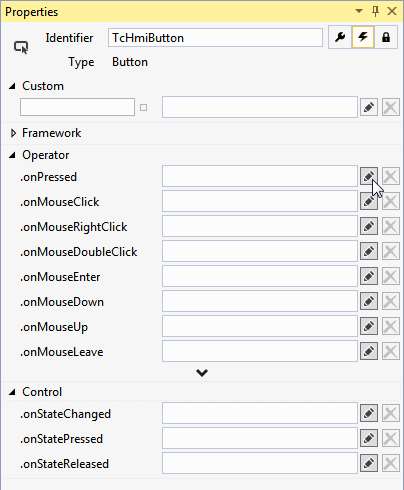Delete the .onStateReleased event via X
The image size is (404, 490).
coord(391,463)
